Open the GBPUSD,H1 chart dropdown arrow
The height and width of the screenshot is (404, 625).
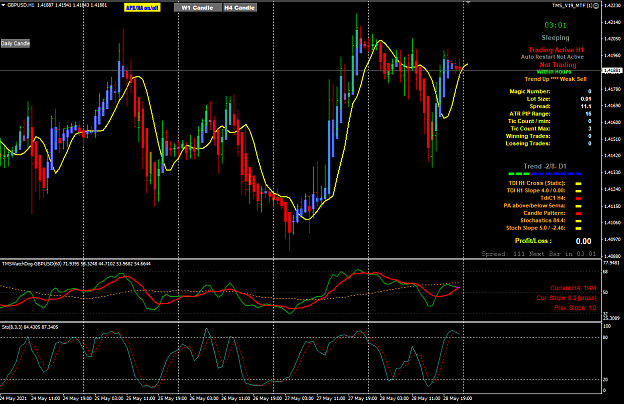pos(4,5)
